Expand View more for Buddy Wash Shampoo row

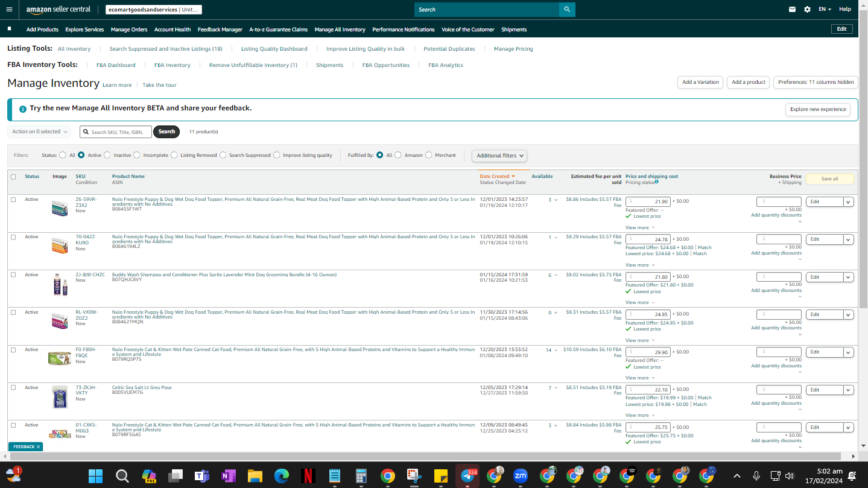point(639,303)
